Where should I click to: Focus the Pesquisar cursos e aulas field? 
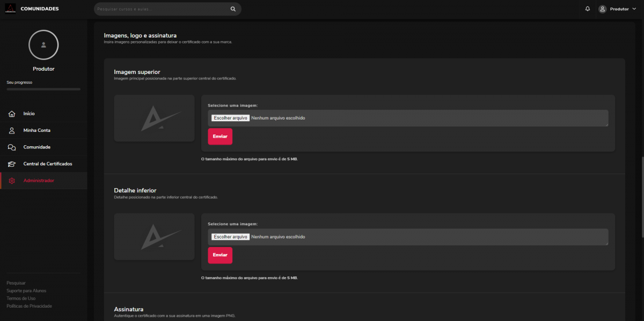point(161,9)
